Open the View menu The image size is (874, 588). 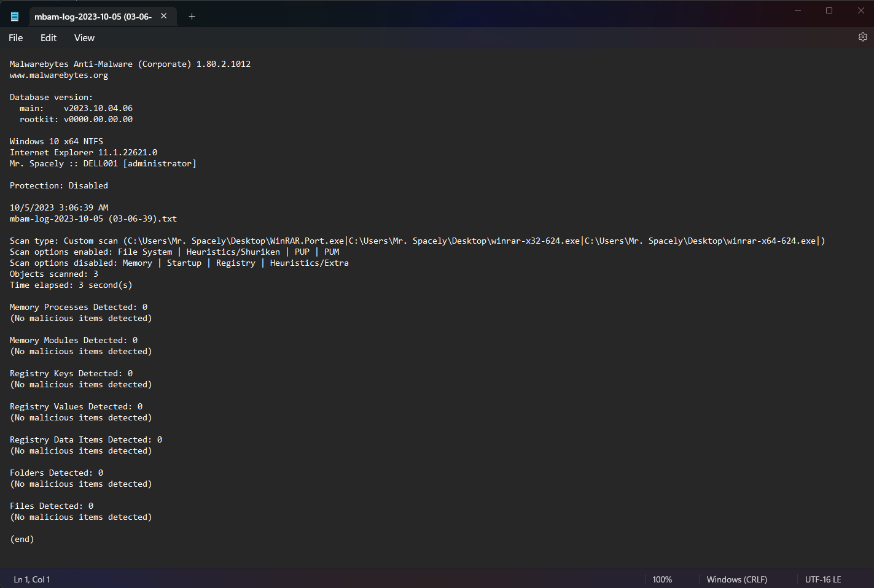pos(84,37)
